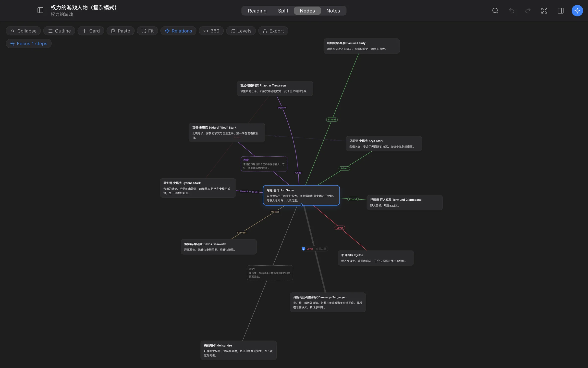Click the Friend label on Arya's edge

coord(344,168)
